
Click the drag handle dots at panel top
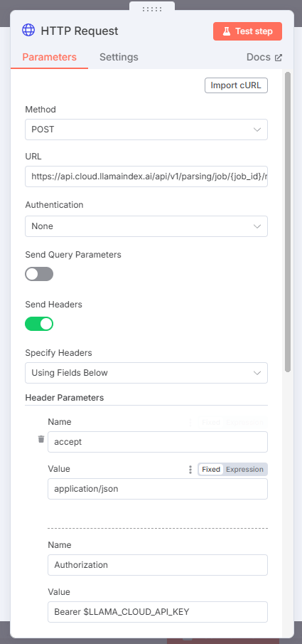tap(152, 9)
